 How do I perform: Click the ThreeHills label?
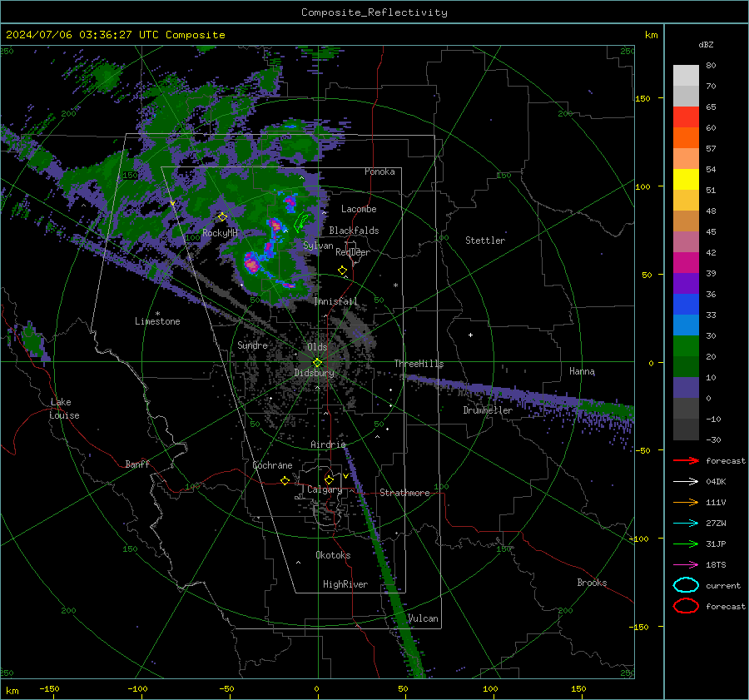click(x=419, y=364)
